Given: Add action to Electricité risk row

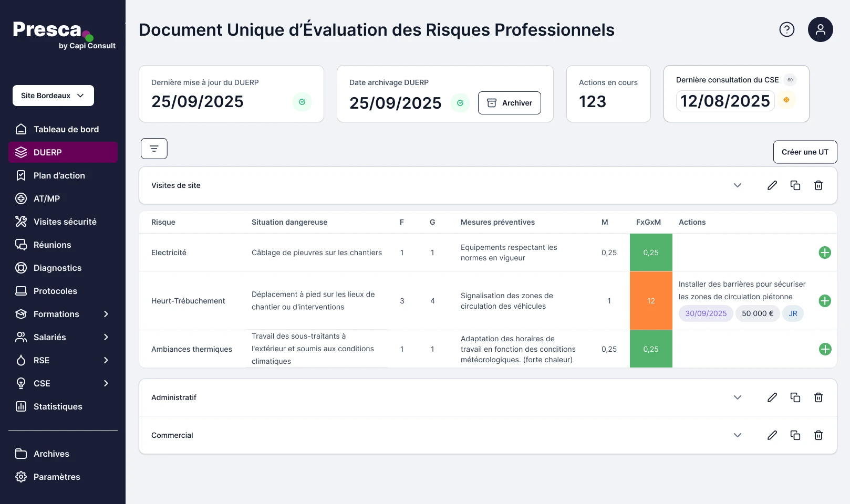Looking at the screenshot, I should (825, 253).
